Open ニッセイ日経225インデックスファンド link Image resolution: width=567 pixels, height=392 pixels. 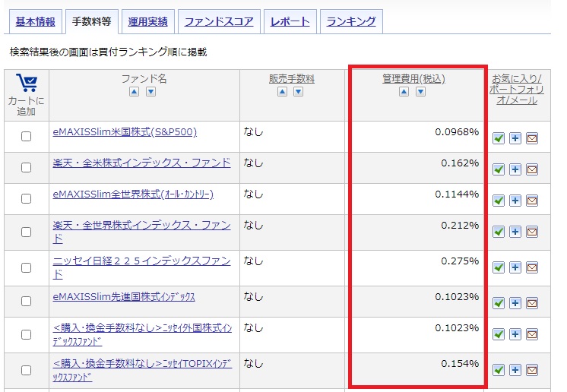141,267
